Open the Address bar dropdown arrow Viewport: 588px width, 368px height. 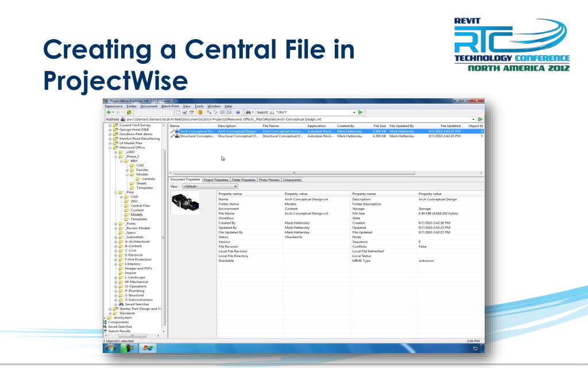[474, 119]
